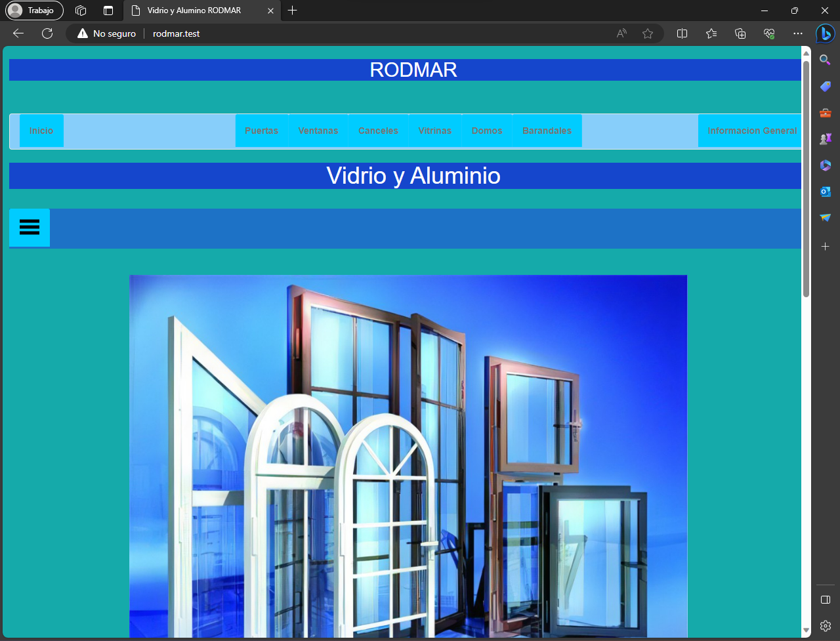Image resolution: width=840 pixels, height=641 pixels.
Task: Open Edge Settings and more menu
Action: tap(798, 33)
